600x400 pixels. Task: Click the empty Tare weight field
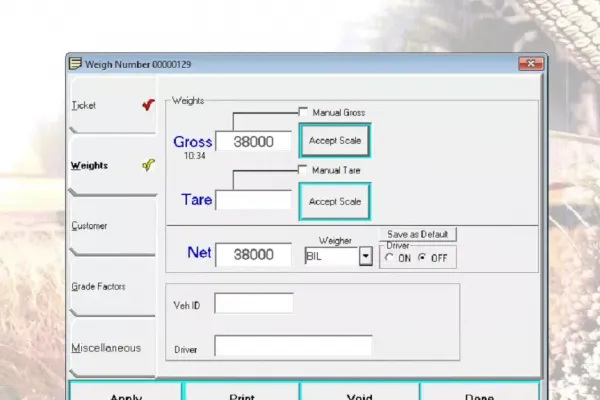pyautogui.click(x=253, y=200)
